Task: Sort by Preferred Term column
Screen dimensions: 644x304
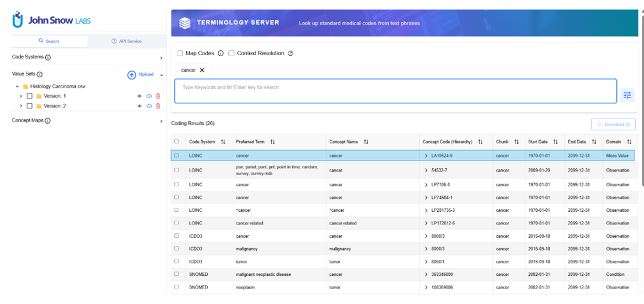Action: click(272, 142)
